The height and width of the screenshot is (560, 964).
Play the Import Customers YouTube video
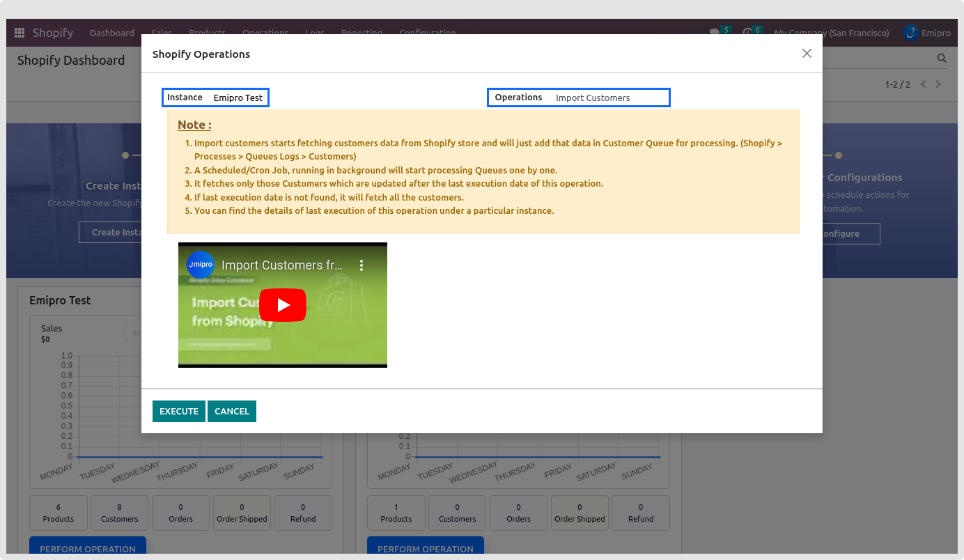(283, 305)
